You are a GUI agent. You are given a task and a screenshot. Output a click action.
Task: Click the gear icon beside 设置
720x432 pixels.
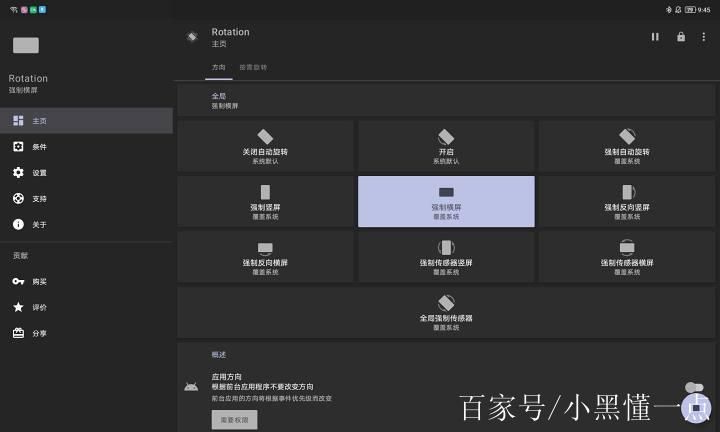click(18, 173)
